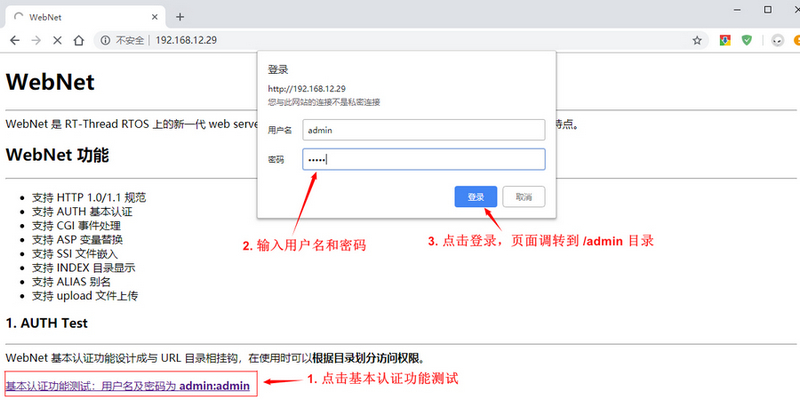Switch to the WebNet tab

[80, 17]
